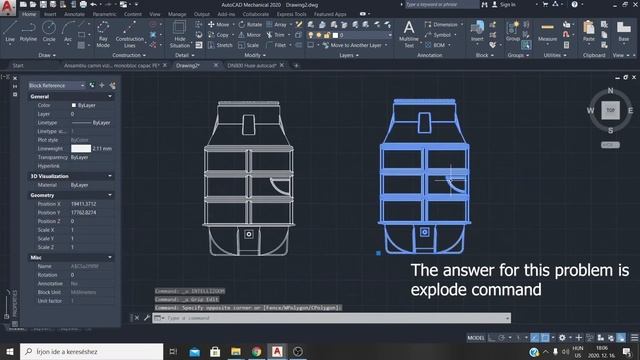Image resolution: width=640 pixels, height=360 pixels.
Task: Collapse the Geometry properties section
Action: 110,195
